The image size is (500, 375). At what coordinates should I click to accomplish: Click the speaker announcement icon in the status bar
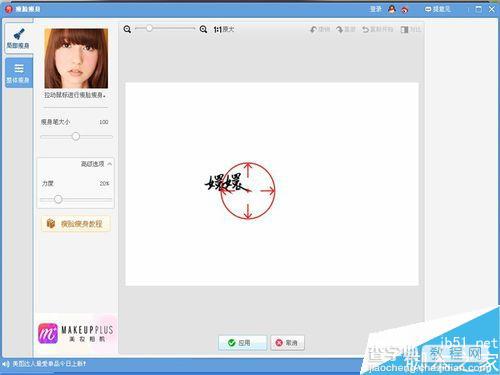(x=6, y=364)
